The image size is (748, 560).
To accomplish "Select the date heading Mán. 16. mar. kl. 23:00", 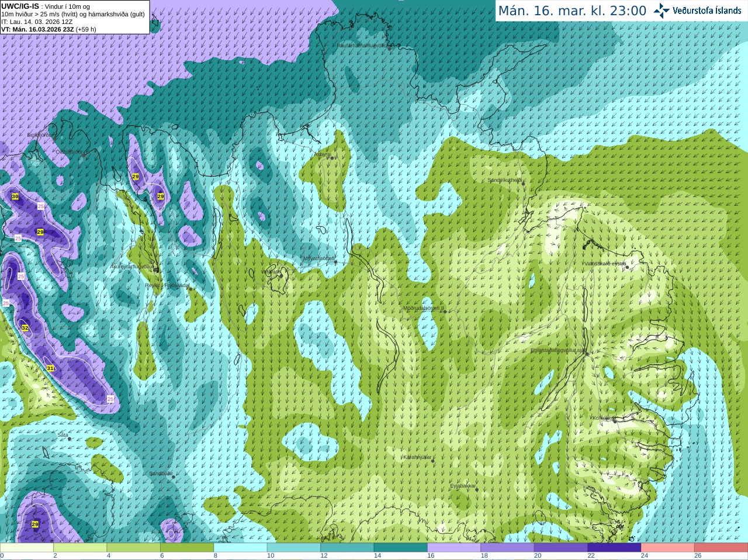I will [572, 11].
